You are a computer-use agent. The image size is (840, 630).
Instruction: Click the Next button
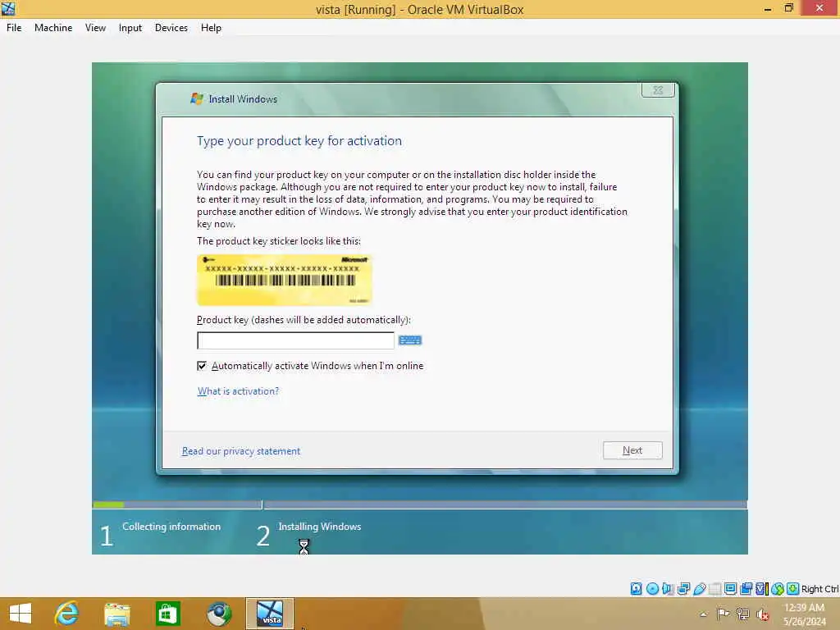tap(632, 450)
